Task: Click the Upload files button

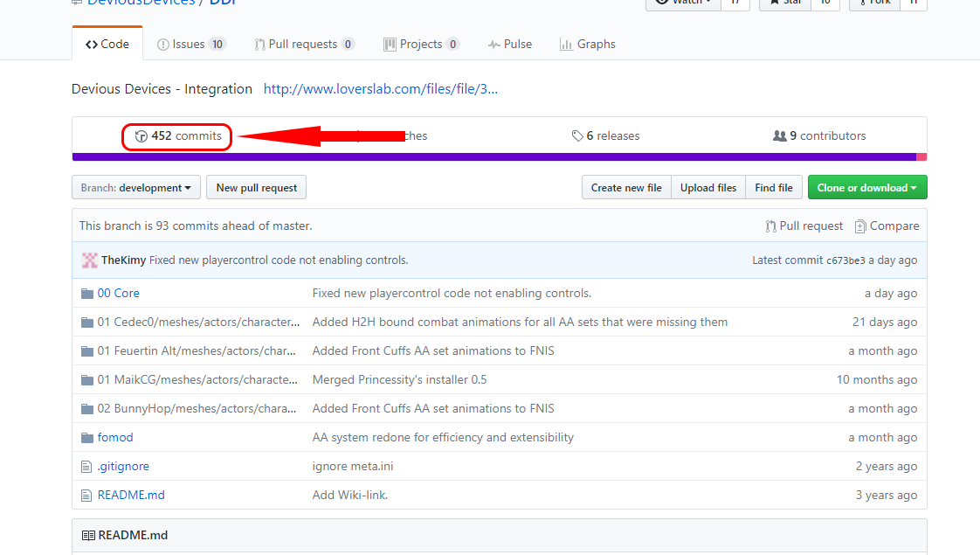Action: point(707,187)
